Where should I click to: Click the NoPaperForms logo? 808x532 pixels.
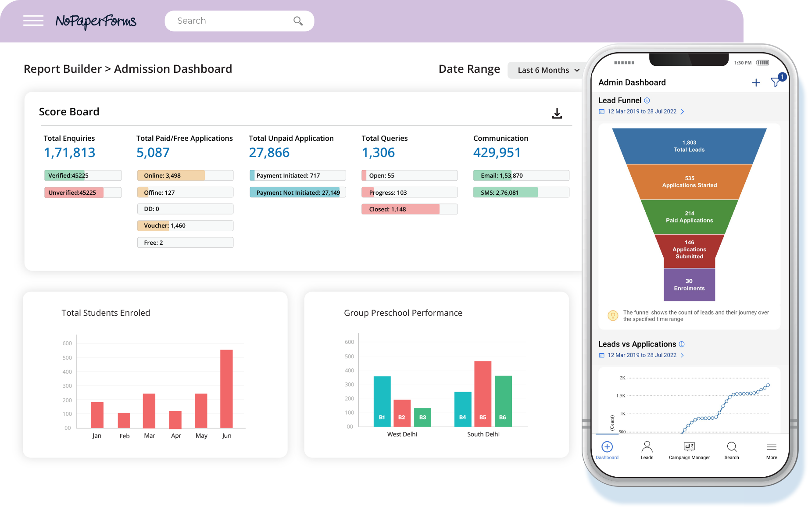coord(96,21)
